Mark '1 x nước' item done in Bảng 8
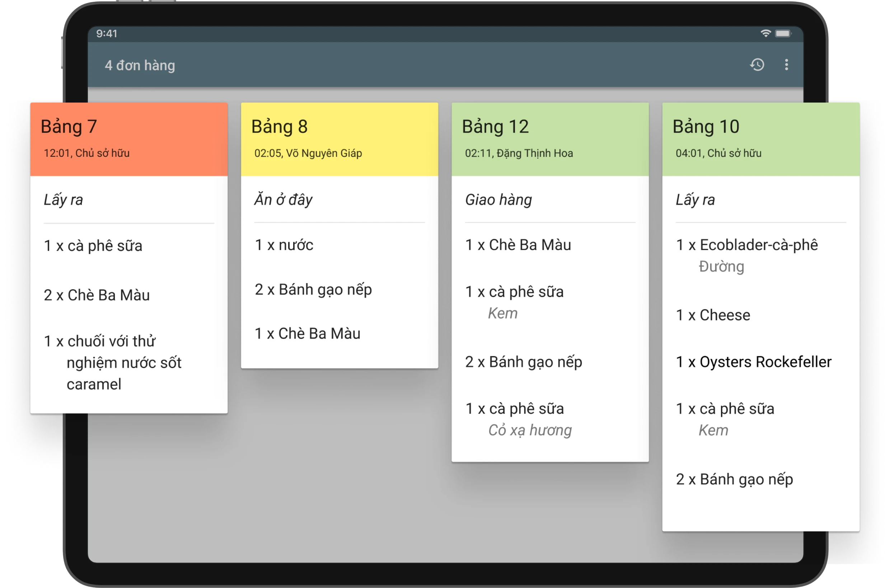 click(x=284, y=245)
